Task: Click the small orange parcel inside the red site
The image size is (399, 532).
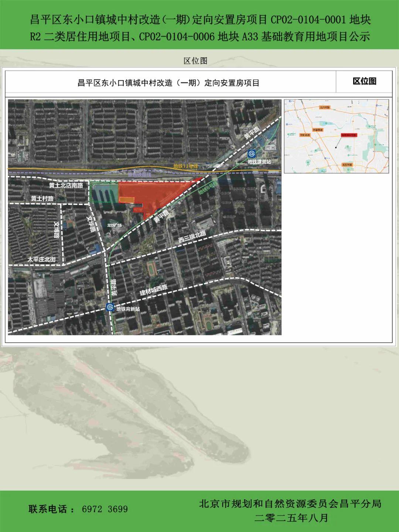Action: (126, 200)
